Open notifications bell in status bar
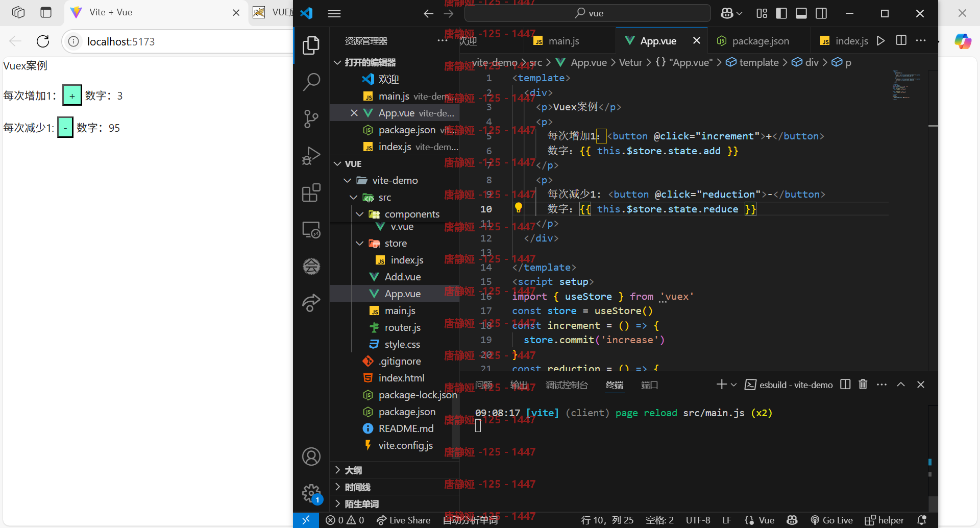980x528 pixels. coord(922,520)
